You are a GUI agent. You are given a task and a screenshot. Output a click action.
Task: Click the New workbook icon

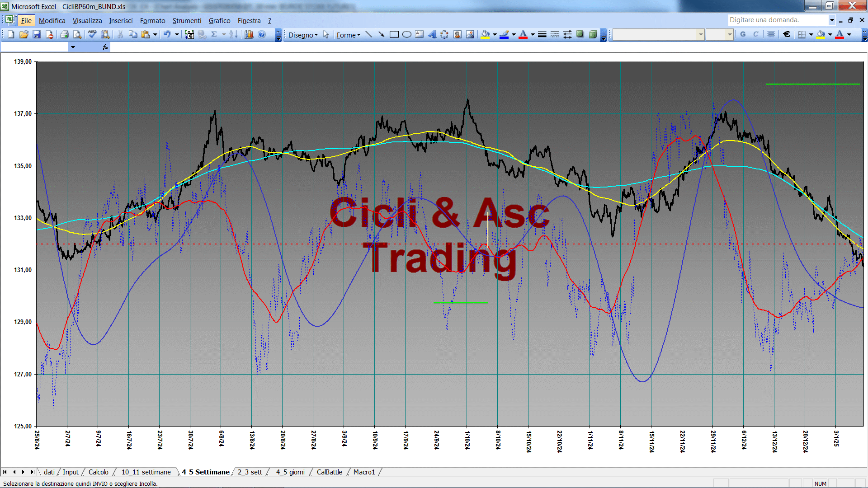click(11, 34)
